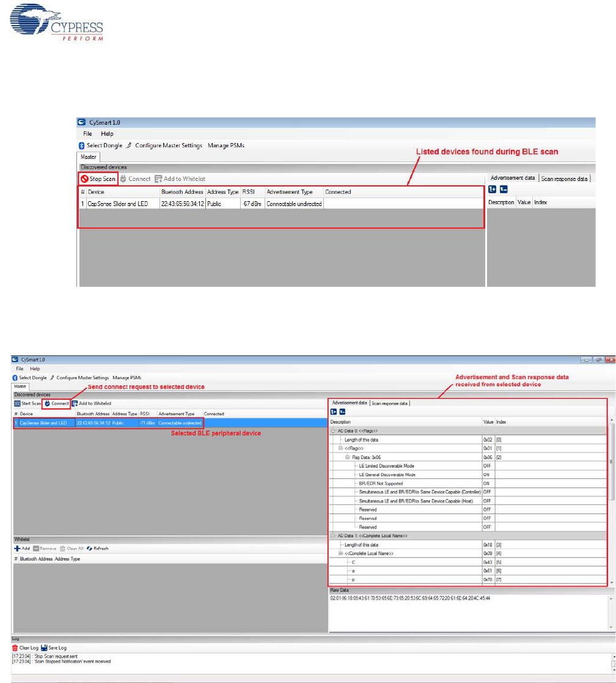
Task: Select LE General Discoverable Mode row
Action: pyautogui.click(x=469, y=474)
